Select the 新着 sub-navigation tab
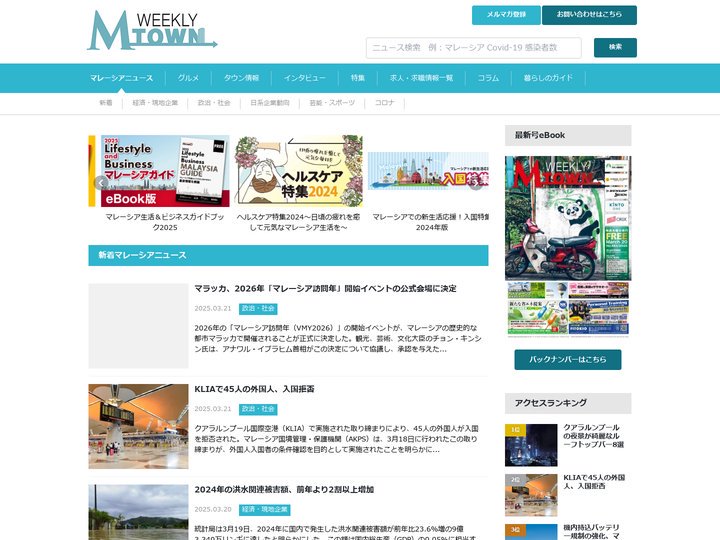Image resolution: width=720 pixels, height=540 pixels. tap(106, 103)
